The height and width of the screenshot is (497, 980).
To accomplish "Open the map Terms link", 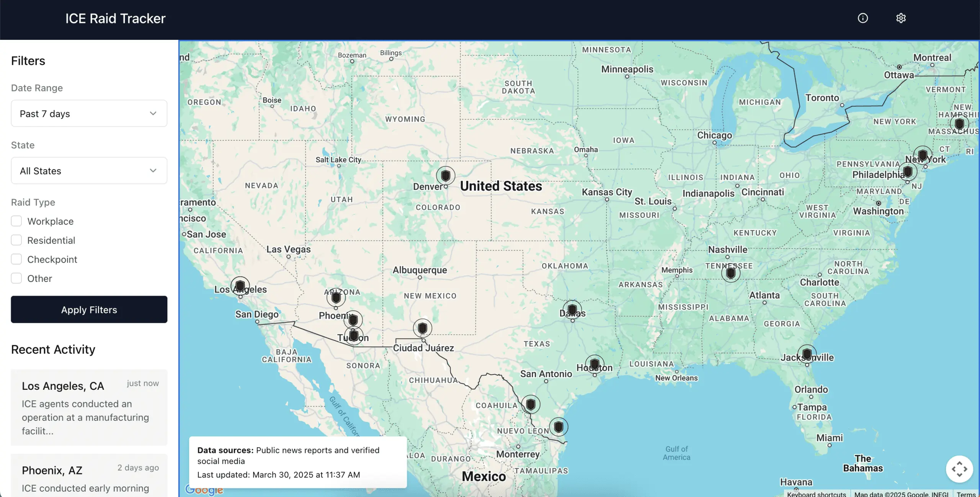I will coord(966,494).
